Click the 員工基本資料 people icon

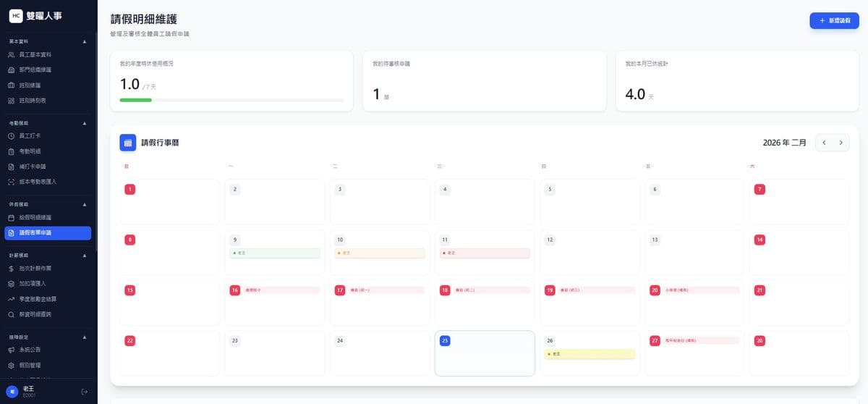click(11, 54)
